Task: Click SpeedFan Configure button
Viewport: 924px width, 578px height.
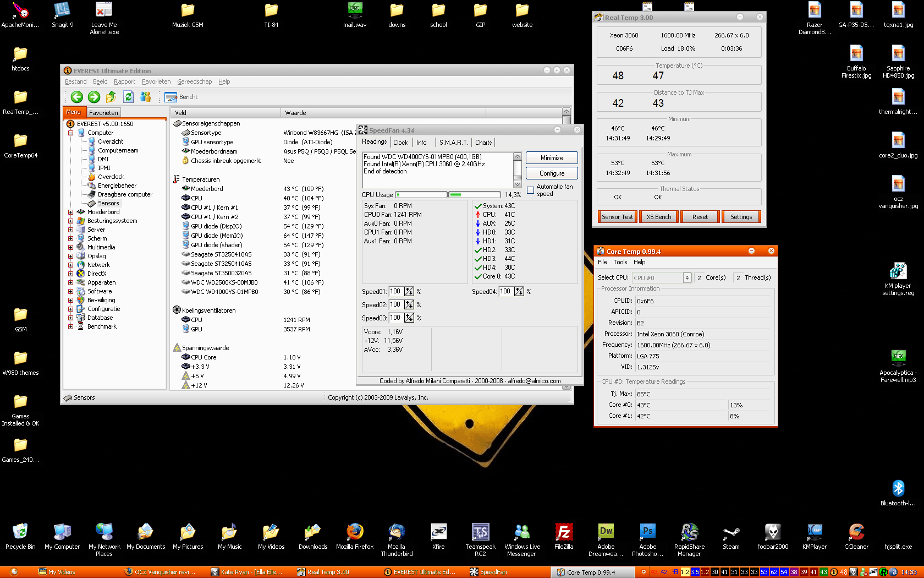Action: point(552,173)
